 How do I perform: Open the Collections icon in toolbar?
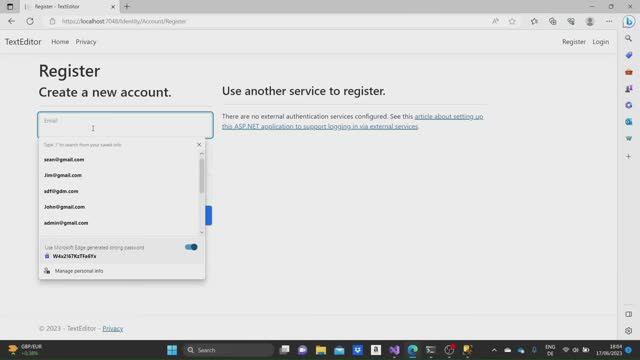click(553, 21)
